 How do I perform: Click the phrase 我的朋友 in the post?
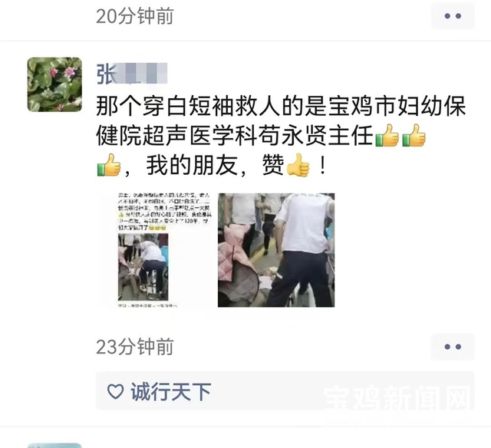click(192, 165)
